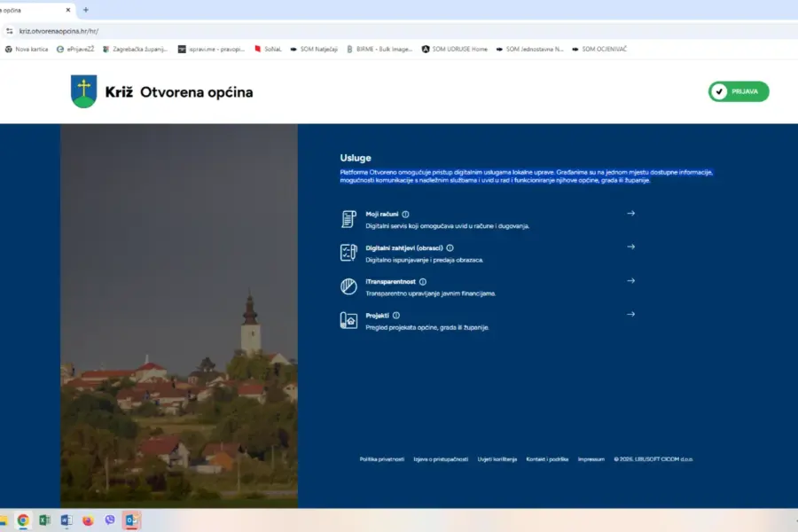
Task: Open the Zagrebačka županija bookmark
Action: pos(135,49)
